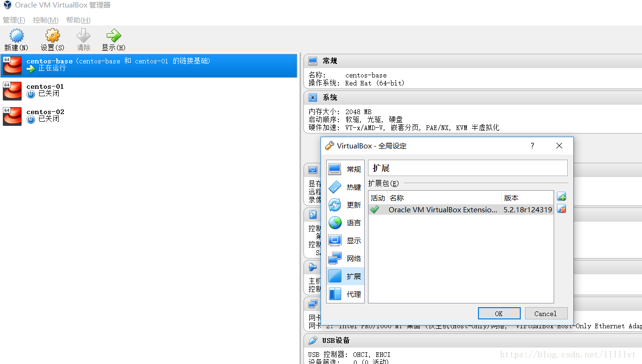Confirm the dialog with OK

click(x=499, y=313)
